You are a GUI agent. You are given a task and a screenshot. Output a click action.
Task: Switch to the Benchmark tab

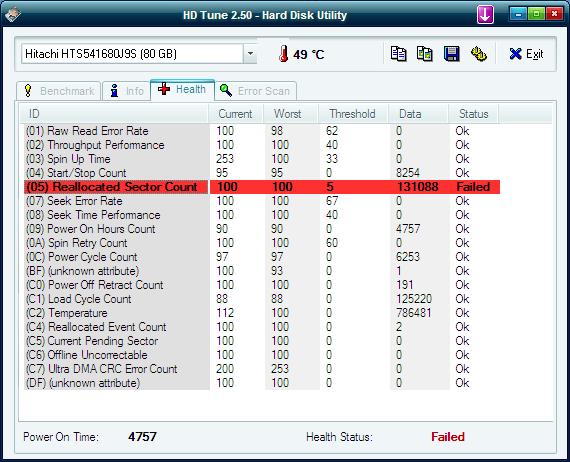click(58, 91)
